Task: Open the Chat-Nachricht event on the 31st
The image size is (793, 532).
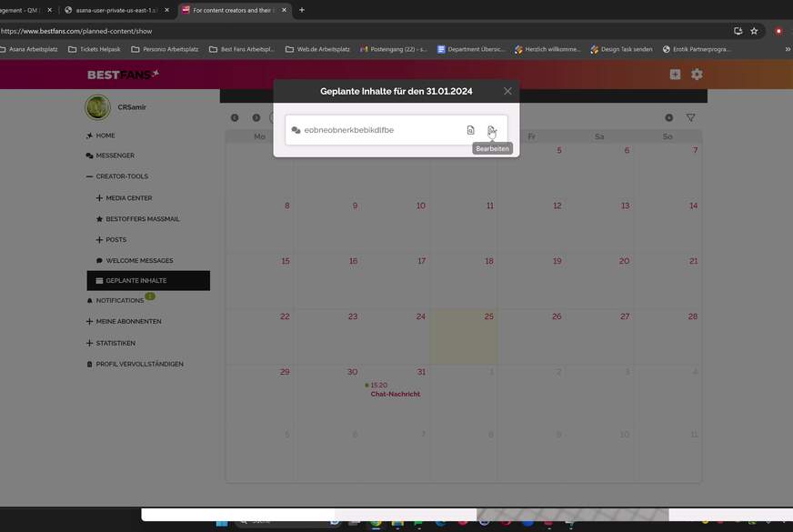Action: [395, 394]
